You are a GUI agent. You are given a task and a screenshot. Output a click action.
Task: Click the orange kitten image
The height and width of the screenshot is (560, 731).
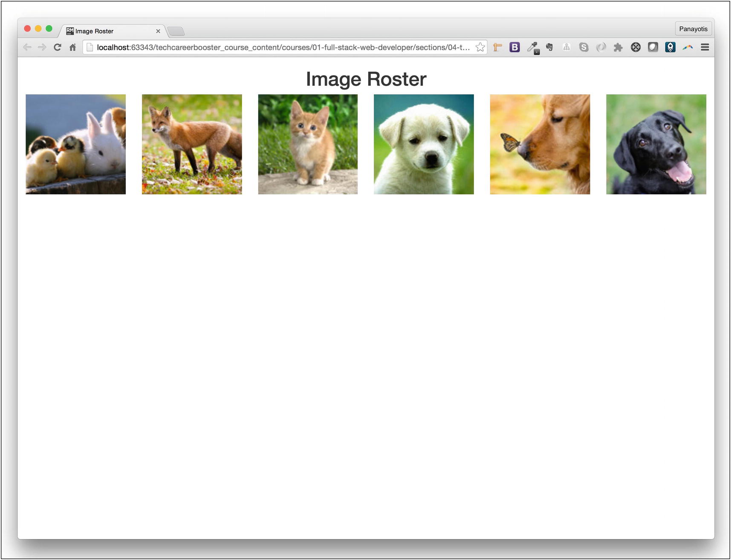coord(308,144)
